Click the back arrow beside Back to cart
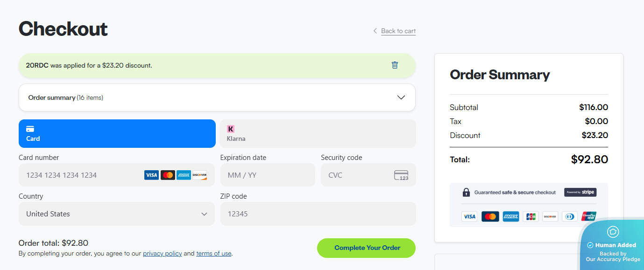Screen dimensions: 644x270 (375, 31)
